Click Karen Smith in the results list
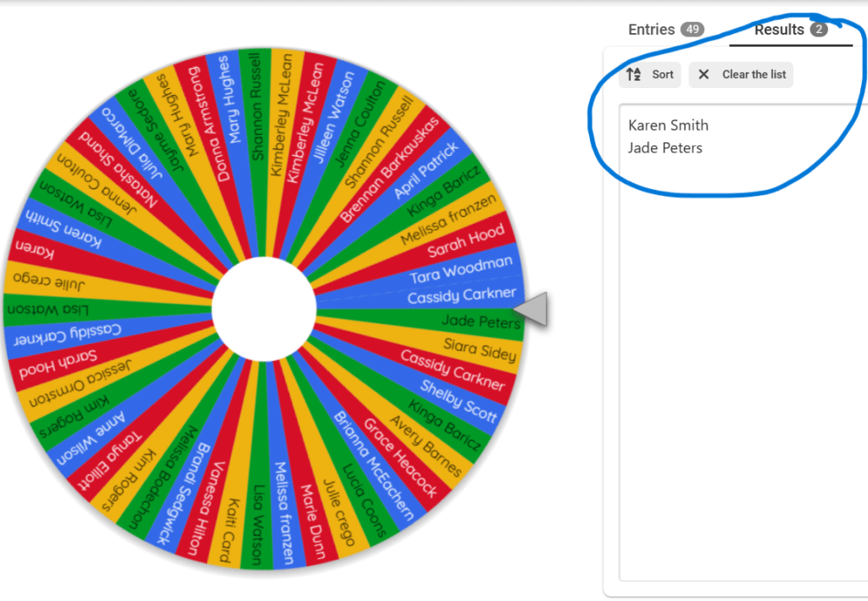Viewport: 868px width, 601px height. pos(668,125)
